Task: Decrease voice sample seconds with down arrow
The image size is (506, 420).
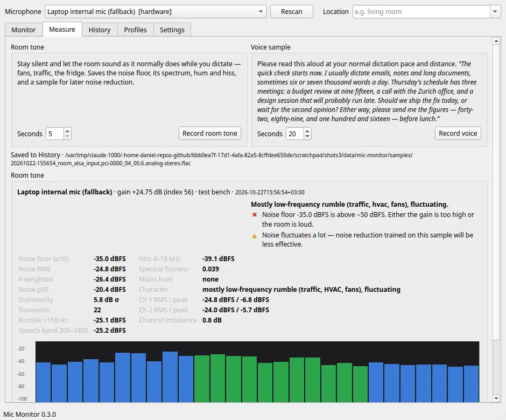Action: tap(307, 137)
